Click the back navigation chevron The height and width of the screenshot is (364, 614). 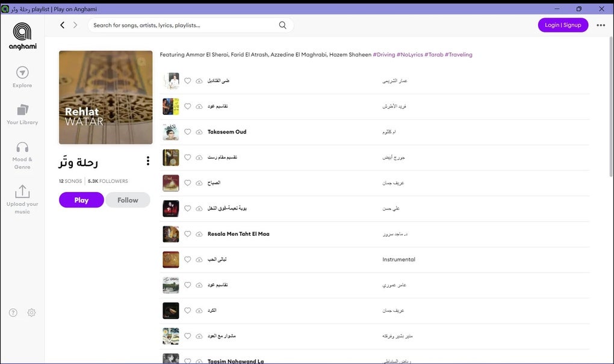click(62, 25)
